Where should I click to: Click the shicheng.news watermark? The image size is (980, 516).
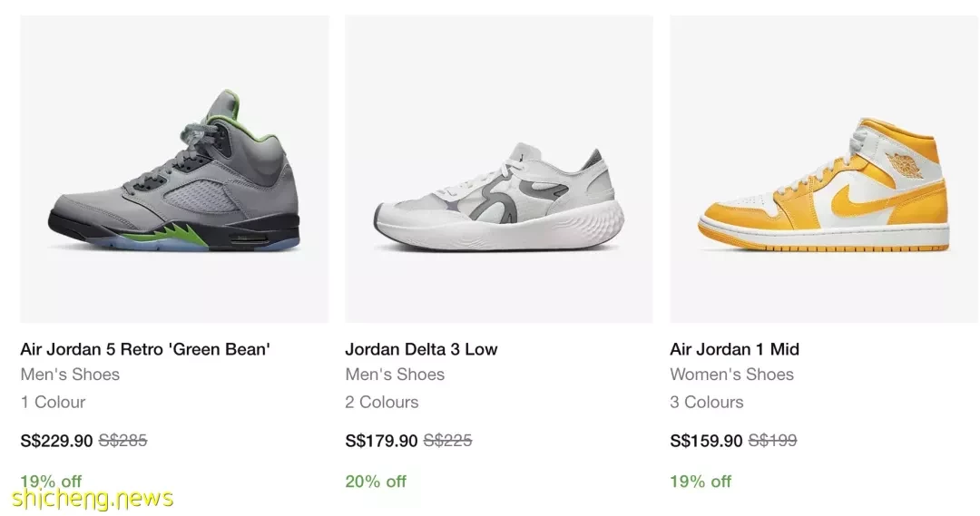[93, 498]
